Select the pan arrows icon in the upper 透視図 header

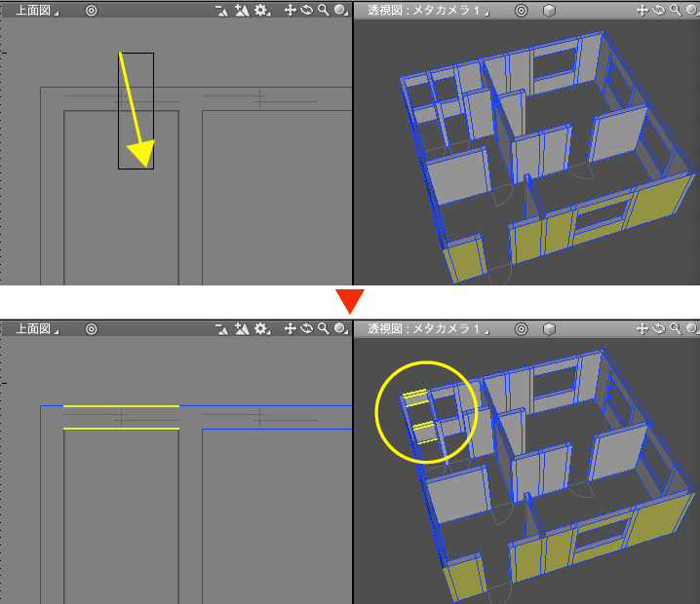(642, 11)
